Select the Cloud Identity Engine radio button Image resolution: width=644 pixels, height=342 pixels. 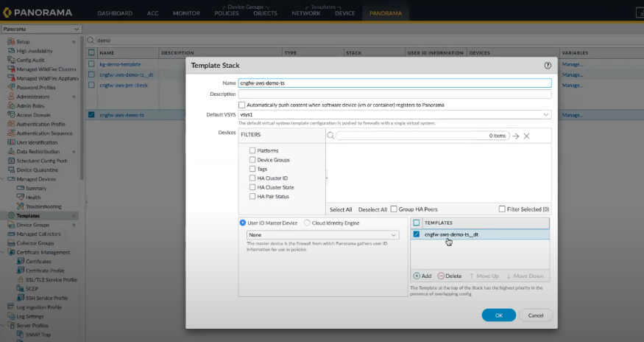(307, 223)
